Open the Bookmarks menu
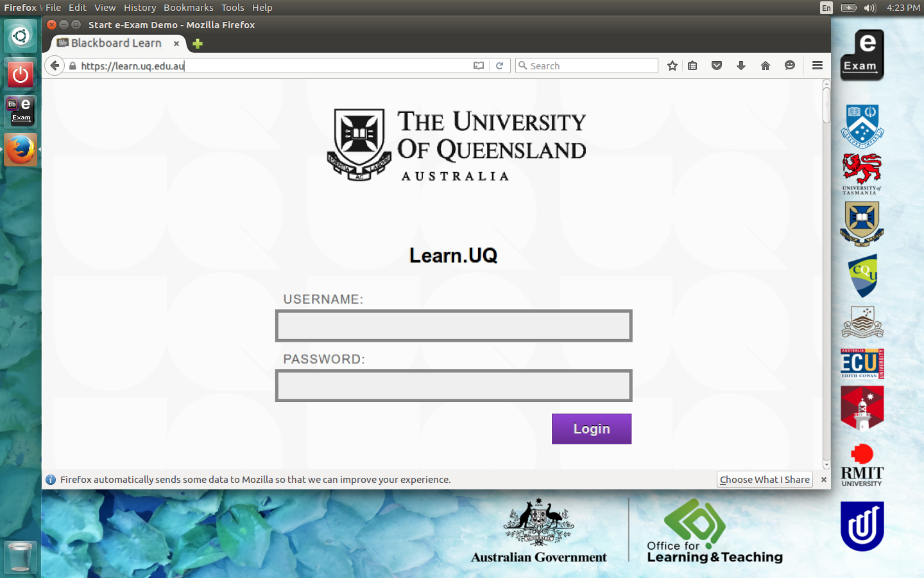The image size is (924, 578). point(188,8)
